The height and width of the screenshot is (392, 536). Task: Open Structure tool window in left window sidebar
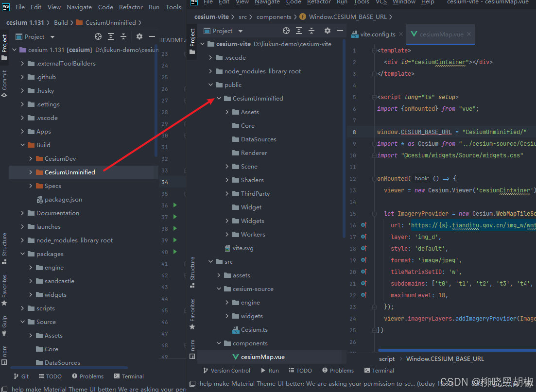4,248
